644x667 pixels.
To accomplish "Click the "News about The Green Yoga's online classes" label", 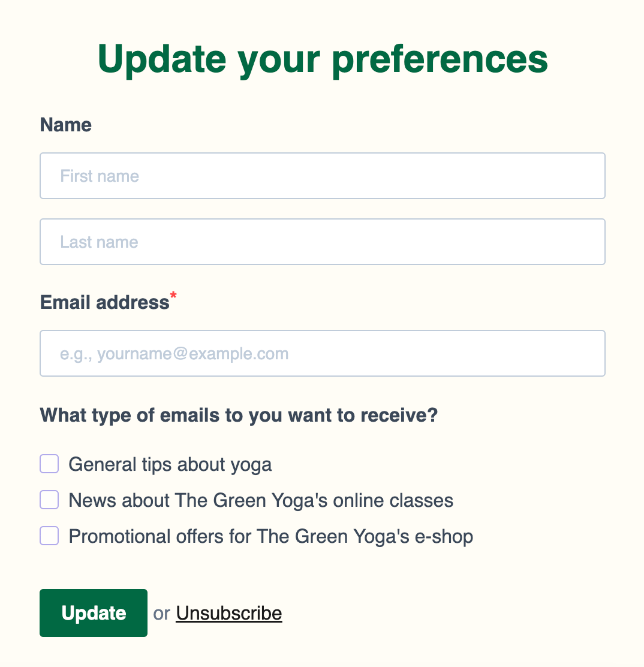I will pos(261,500).
